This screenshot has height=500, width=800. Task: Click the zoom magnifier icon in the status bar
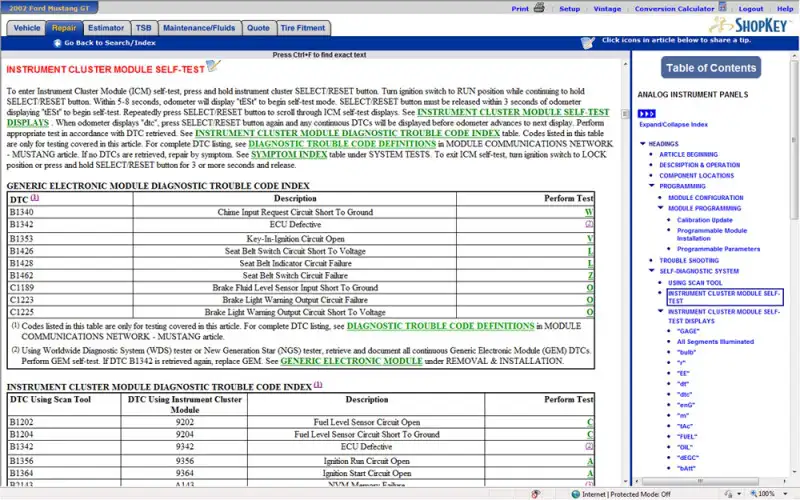click(x=754, y=494)
